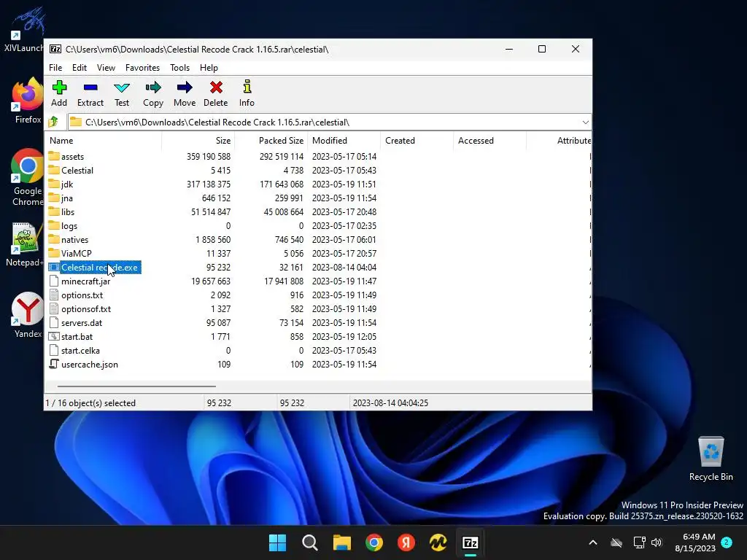Viewport: 747px width, 560px height.
Task: Select Google Chrome desktop shortcut
Action: (28, 178)
